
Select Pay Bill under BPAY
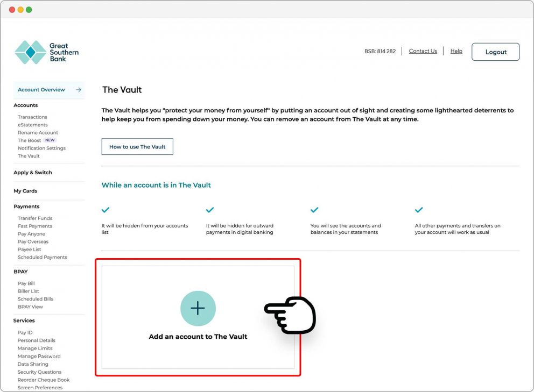point(26,283)
